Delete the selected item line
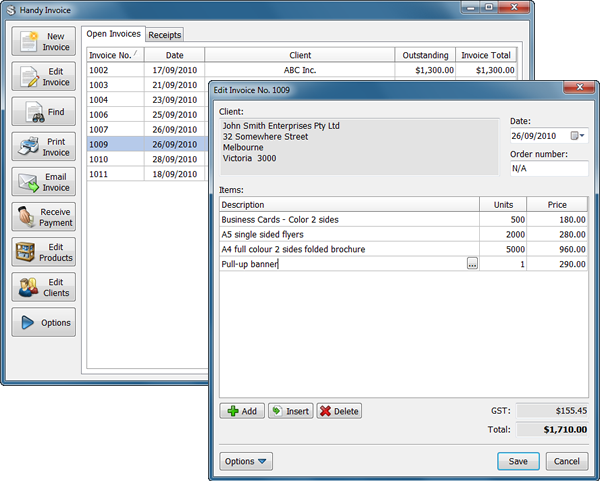This screenshot has height=481, width=600. [339, 411]
